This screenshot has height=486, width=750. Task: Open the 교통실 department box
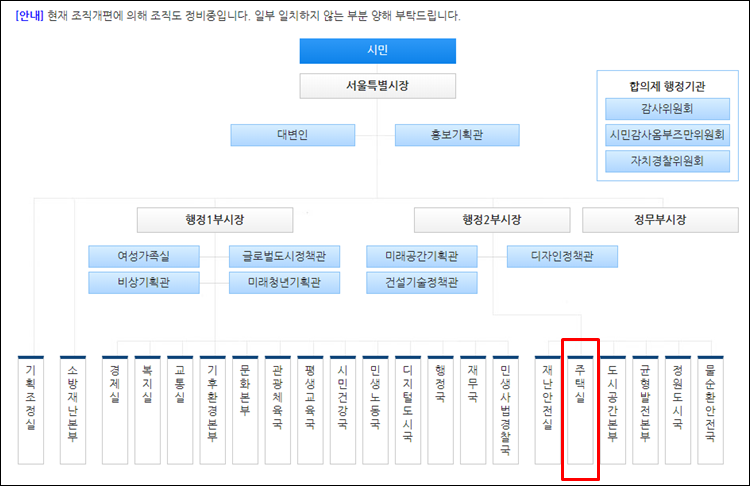click(180, 410)
